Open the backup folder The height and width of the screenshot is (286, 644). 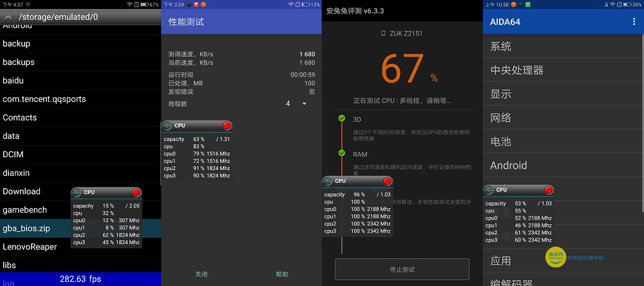pos(80,44)
